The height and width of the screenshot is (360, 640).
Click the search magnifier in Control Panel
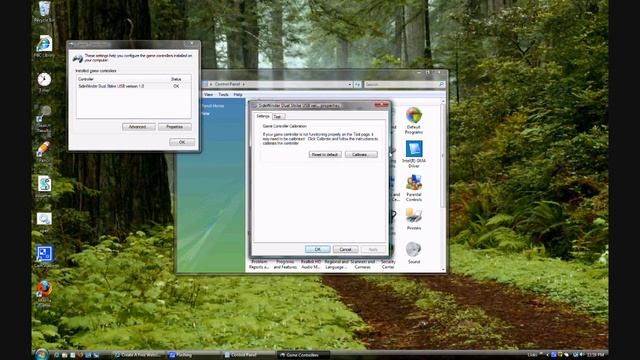click(441, 84)
